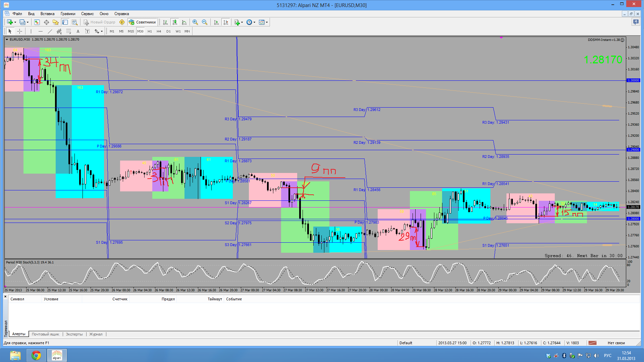Select the Cursor arrow tool
This screenshot has height=362, width=644.
[10, 31]
